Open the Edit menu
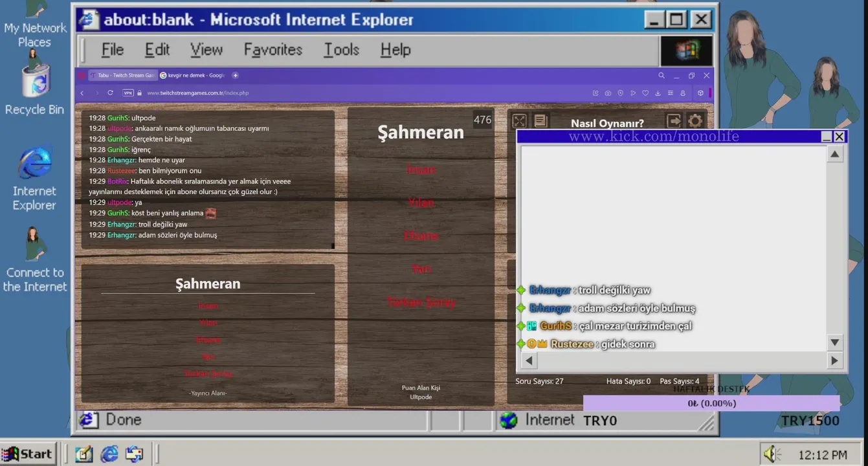This screenshot has height=466, width=868. [157, 50]
